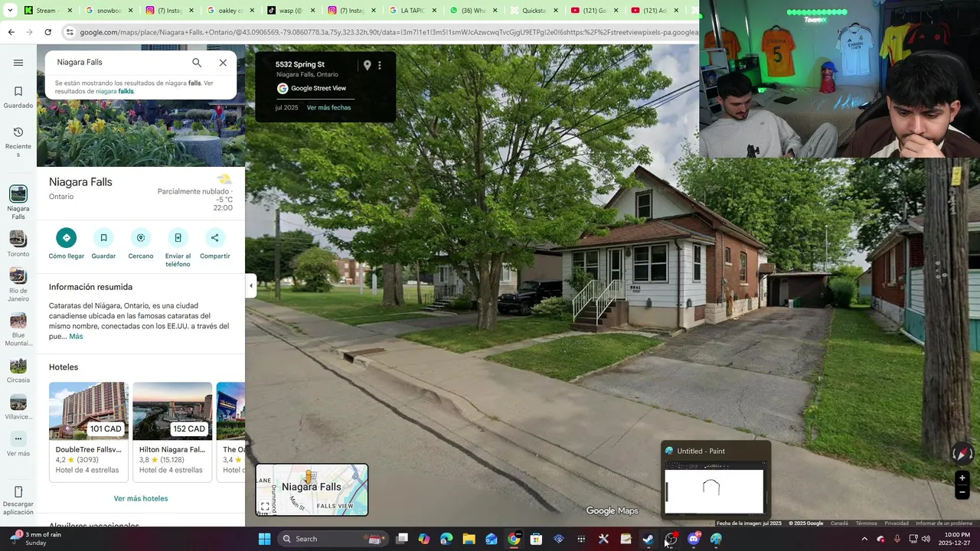The image size is (980, 551).
Task: Zoom out with the minus button
Action: tap(962, 493)
